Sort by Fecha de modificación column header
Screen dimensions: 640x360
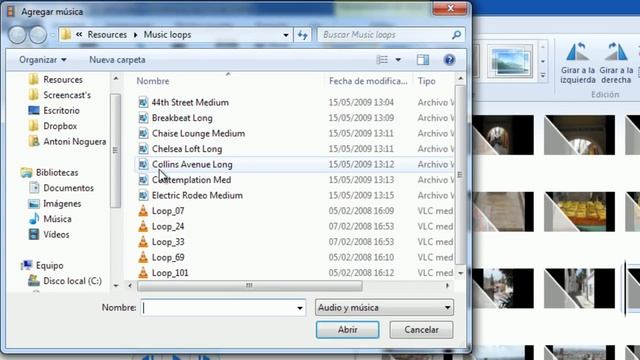click(368, 81)
